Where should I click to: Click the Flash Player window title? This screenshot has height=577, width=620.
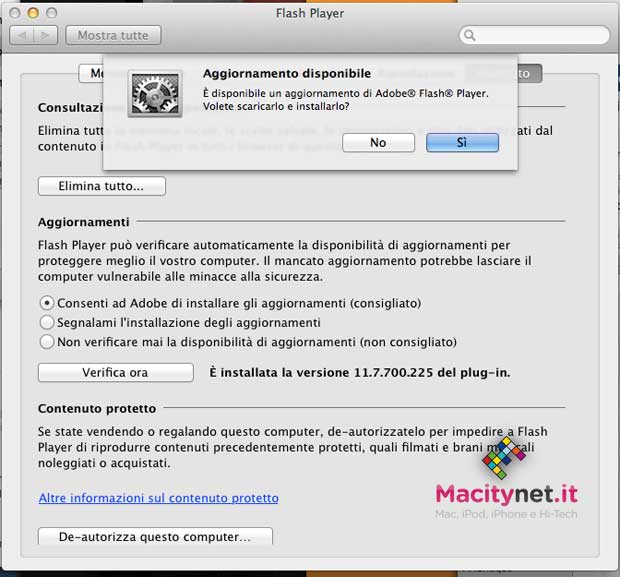pos(310,13)
